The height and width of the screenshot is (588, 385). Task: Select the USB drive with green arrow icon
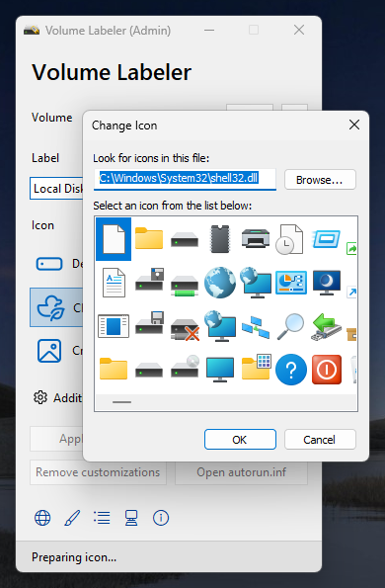326,327
